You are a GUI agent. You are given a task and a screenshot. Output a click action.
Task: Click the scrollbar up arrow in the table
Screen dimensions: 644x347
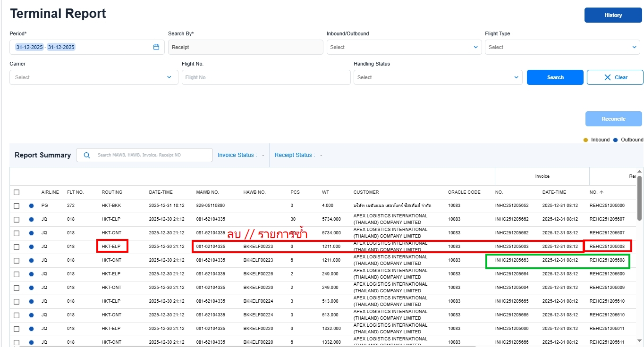click(639, 171)
